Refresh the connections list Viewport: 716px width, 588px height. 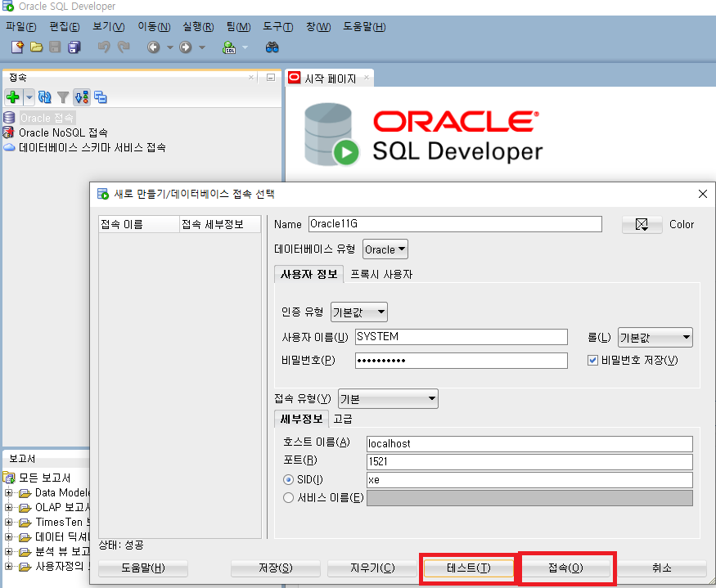click(45, 97)
